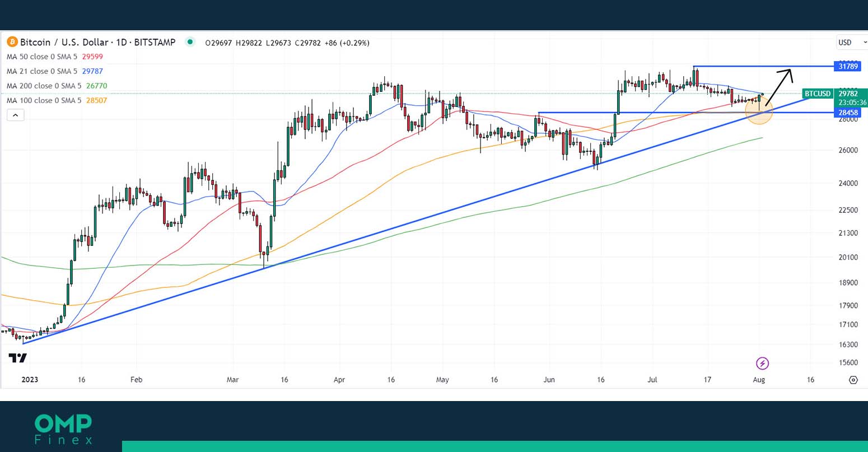Click the Mar time axis label
868x452 pixels.
232,380
